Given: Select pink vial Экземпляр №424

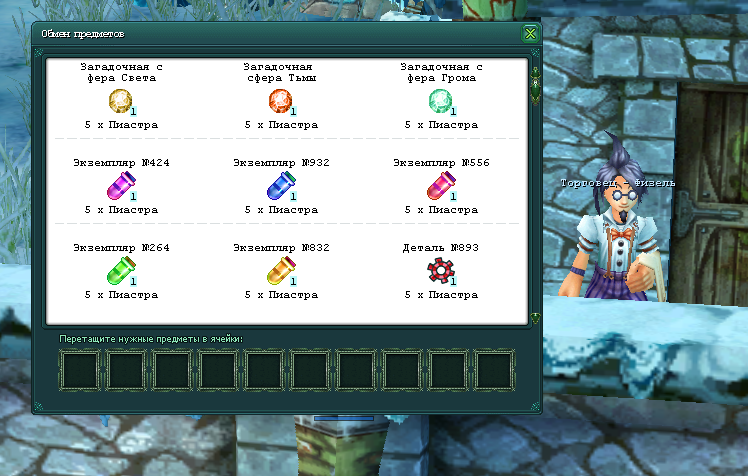Looking at the screenshot, I should (x=122, y=186).
